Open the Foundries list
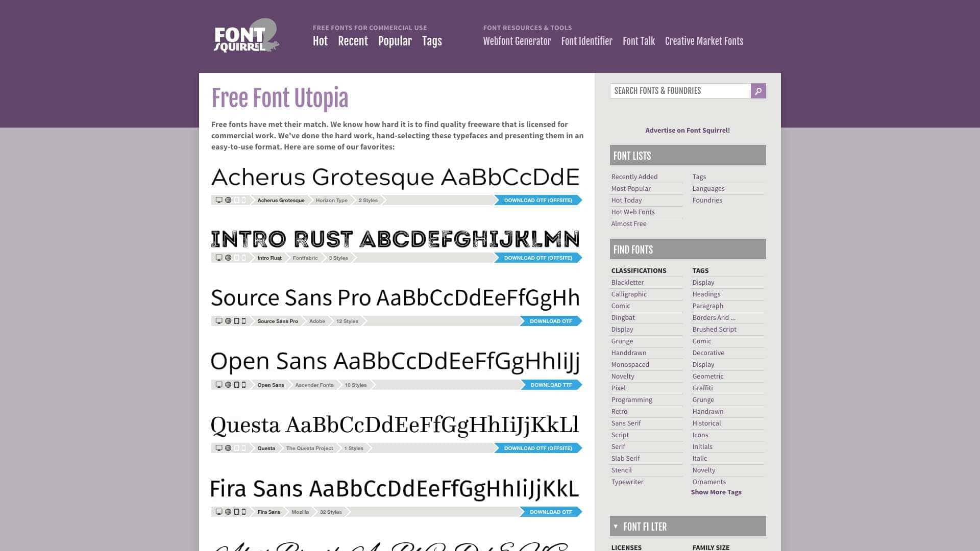This screenshot has width=980, height=551. coord(707,200)
